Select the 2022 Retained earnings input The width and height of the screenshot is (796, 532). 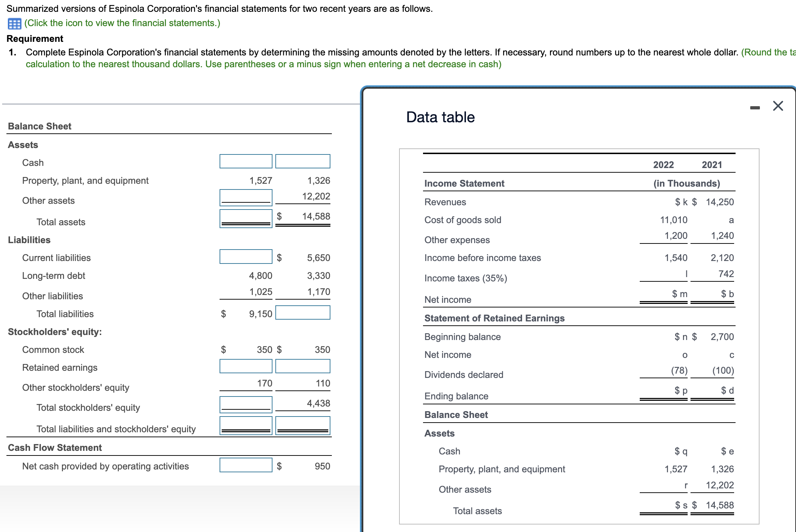click(246, 366)
